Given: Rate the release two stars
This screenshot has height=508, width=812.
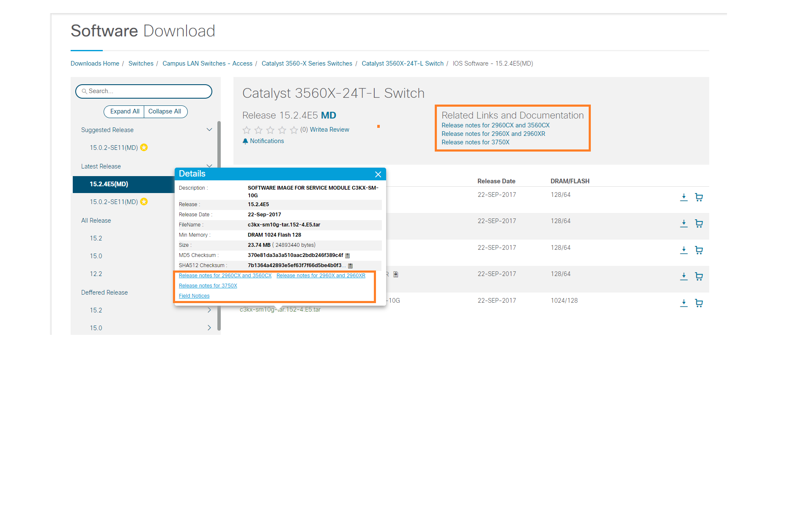Looking at the screenshot, I should coord(258,130).
